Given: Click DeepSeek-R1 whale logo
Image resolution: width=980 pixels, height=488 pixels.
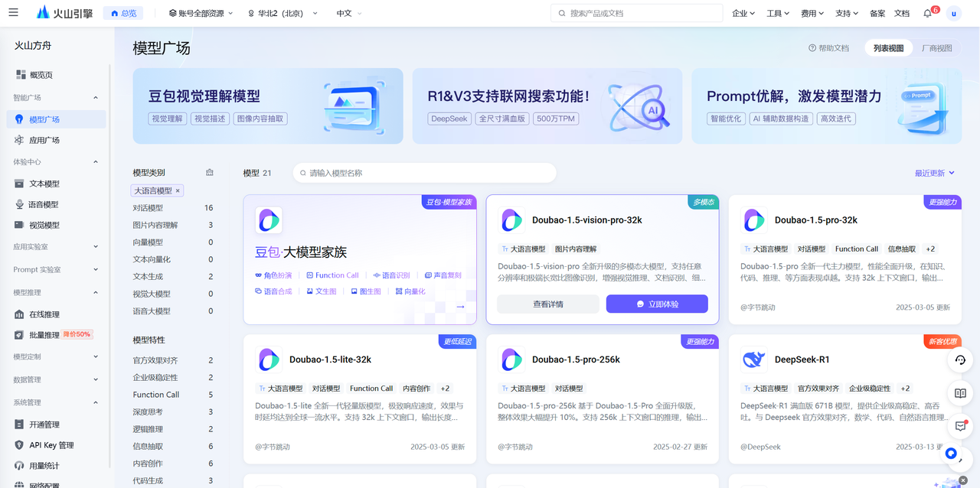Looking at the screenshot, I should click(754, 359).
